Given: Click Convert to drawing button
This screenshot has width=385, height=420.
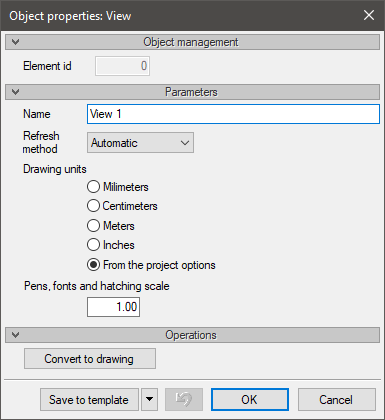Looking at the screenshot, I should [90, 359].
